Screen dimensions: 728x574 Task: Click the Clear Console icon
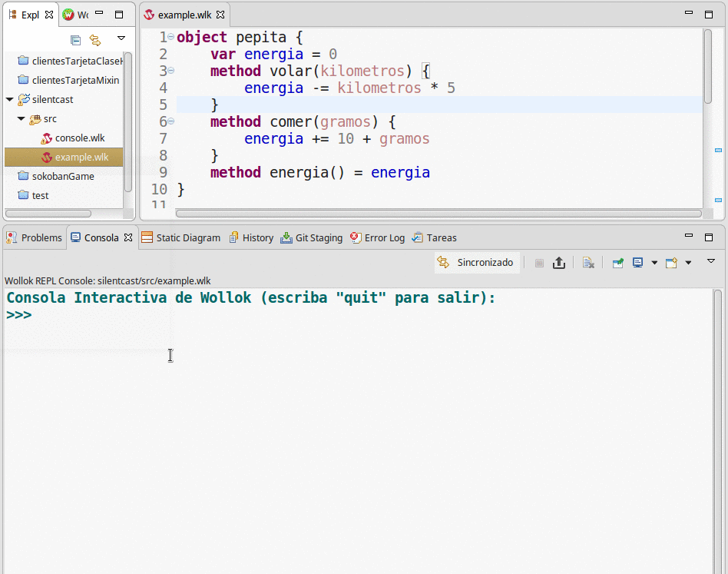588,263
